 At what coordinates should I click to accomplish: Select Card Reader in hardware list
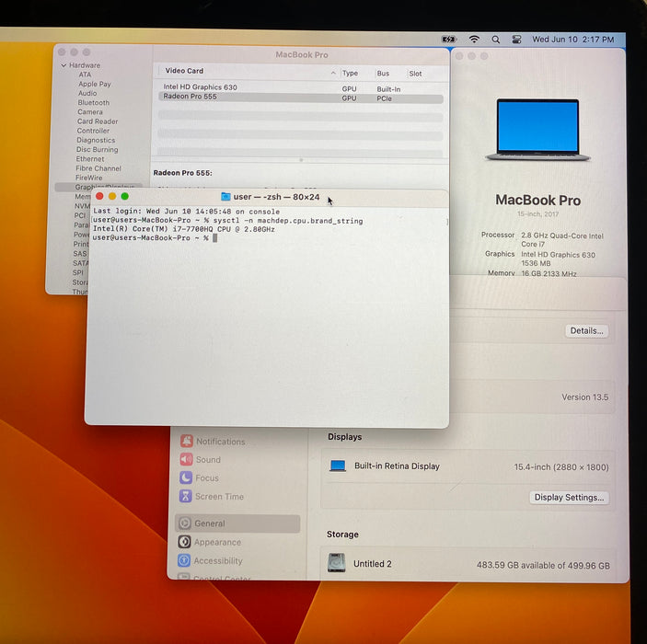[98, 121]
